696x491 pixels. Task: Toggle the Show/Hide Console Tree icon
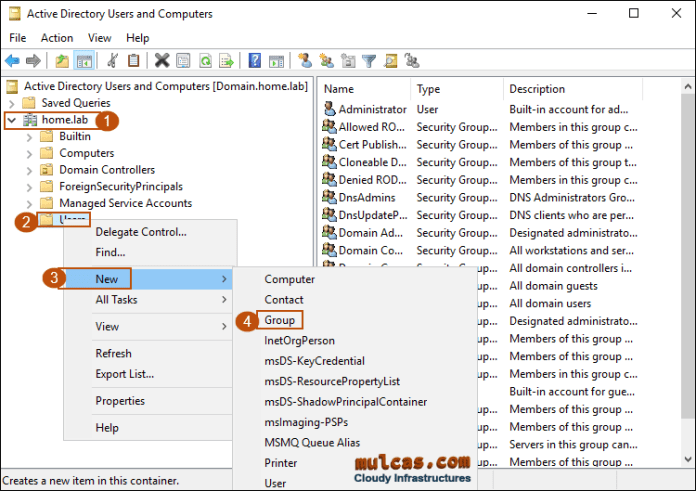pos(84,60)
